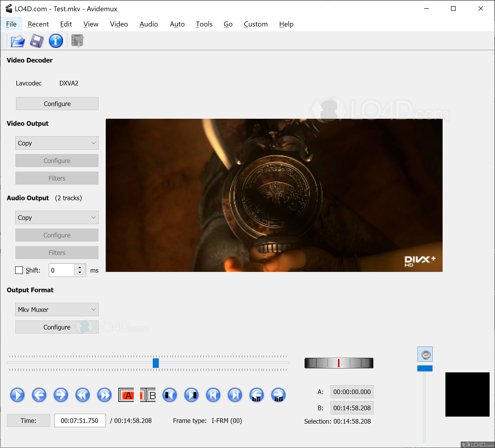Open the file Information icon
This screenshot has height=448, width=495.
pos(56,41)
